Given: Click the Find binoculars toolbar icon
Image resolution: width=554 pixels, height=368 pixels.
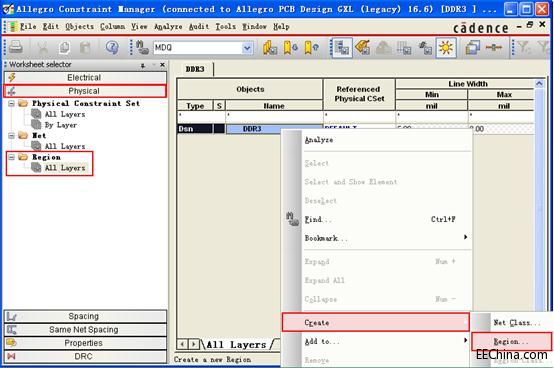Looking at the screenshot, I should click(x=142, y=47).
